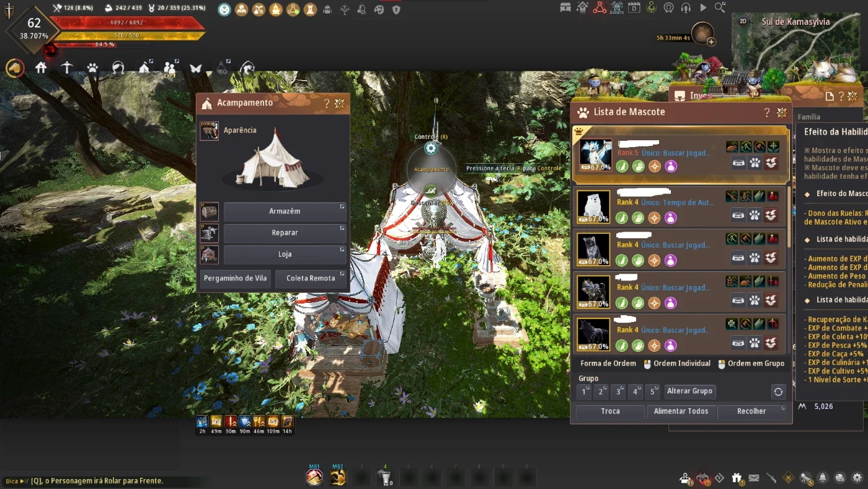The image size is (868, 489).
Task: Open the Armazém storage button
Action: (x=285, y=212)
